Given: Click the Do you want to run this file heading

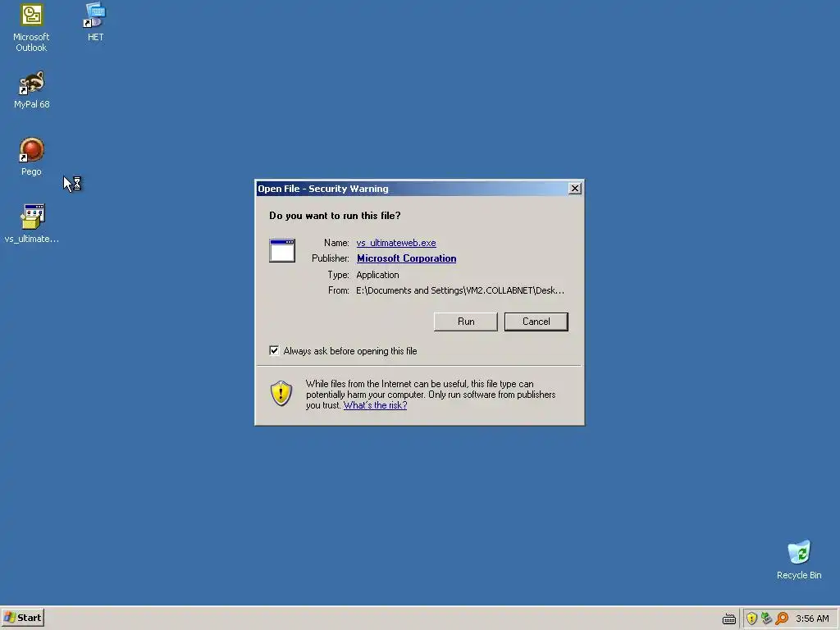Looking at the screenshot, I should pos(335,216).
